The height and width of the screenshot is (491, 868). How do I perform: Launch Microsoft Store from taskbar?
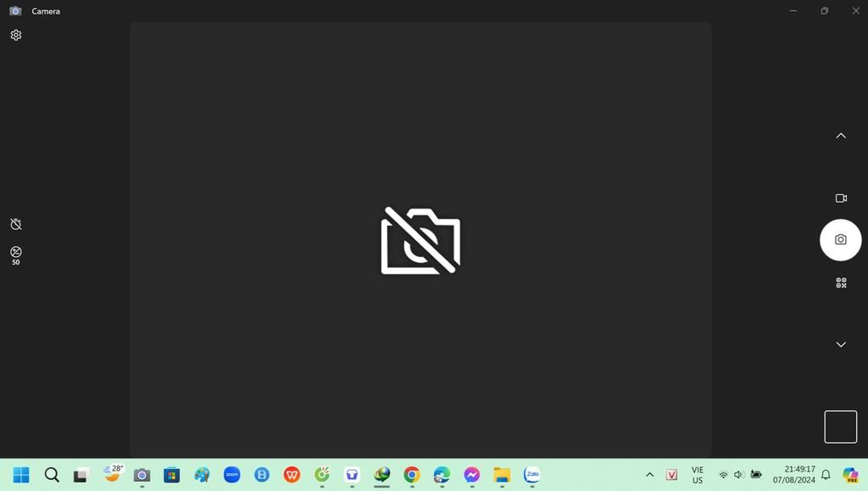pyautogui.click(x=171, y=475)
